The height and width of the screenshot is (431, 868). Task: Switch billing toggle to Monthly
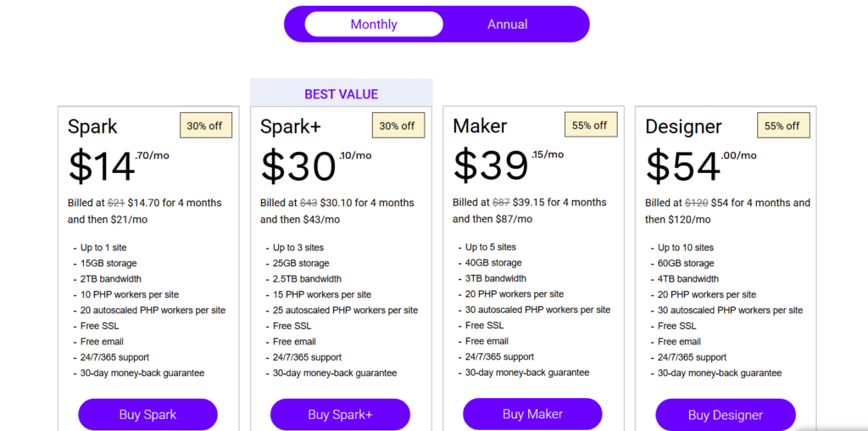pyautogui.click(x=373, y=25)
